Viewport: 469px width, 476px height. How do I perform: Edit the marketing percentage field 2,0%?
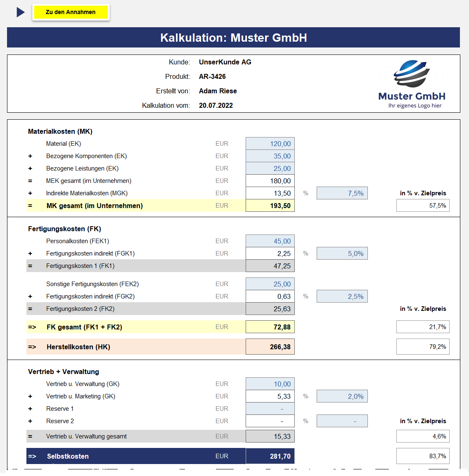pos(342,396)
